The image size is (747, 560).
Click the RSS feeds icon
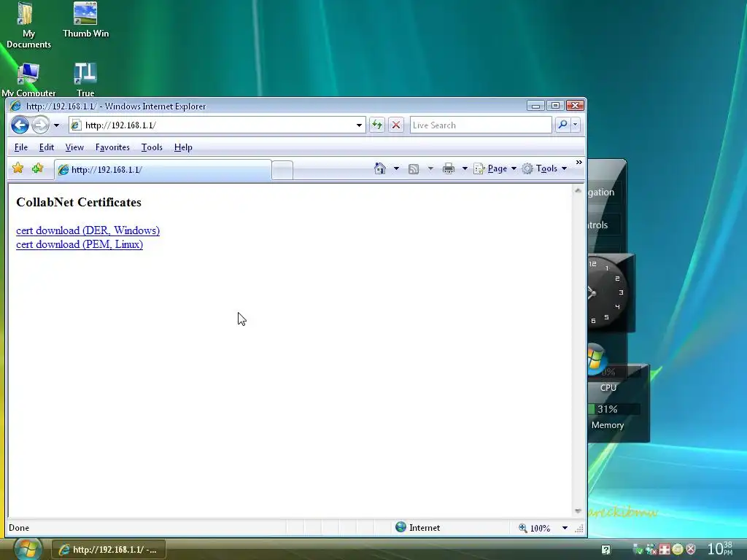pos(414,168)
